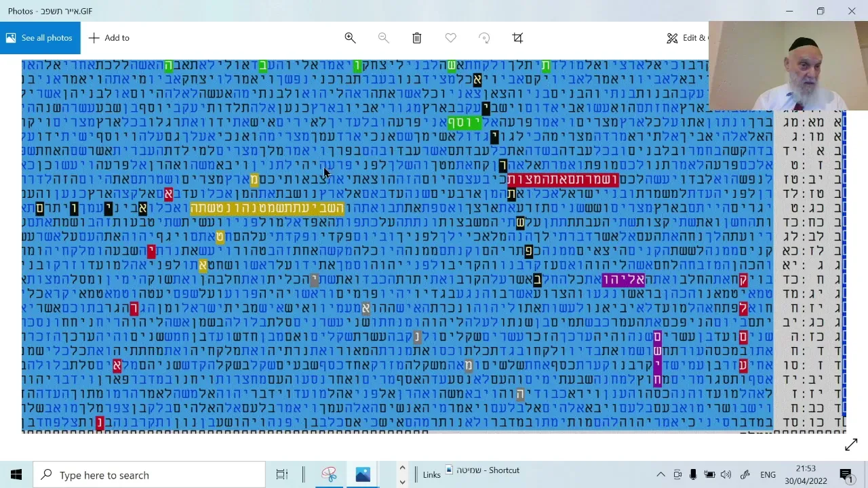Open the Links toolbar on the taskbar
This screenshot has width=868, height=488.
[431, 474]
